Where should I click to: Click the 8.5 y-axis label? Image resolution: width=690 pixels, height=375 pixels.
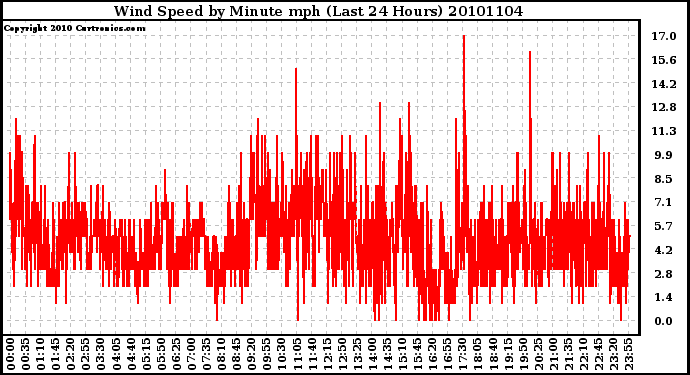point(664,179)
